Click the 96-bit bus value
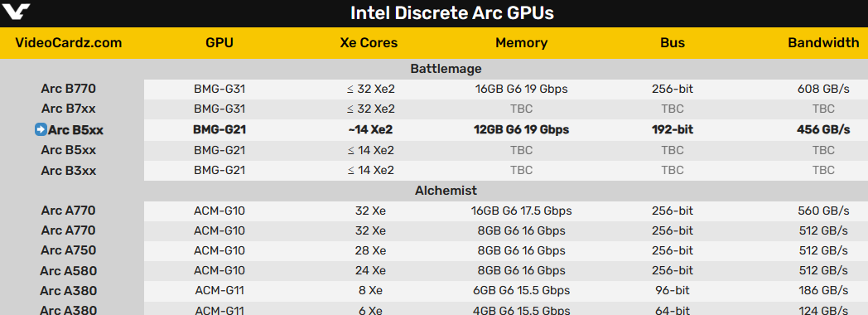This screenshot has width=868, height=315. pyautogui.click(x=673, y=291)
